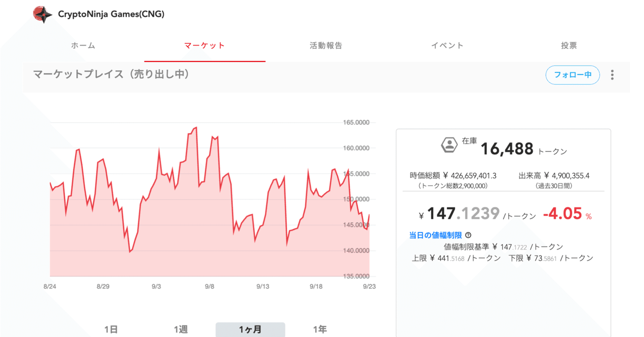Open the three-dot more options menu
The width and height of the screenshot is (644, 337).
[x=612, y=75]
